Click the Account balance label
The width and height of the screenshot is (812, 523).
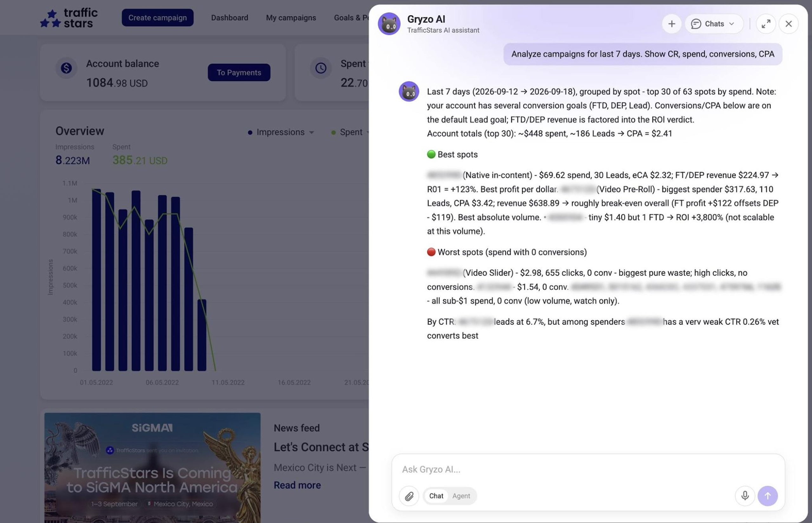click(x=122, y=63)
